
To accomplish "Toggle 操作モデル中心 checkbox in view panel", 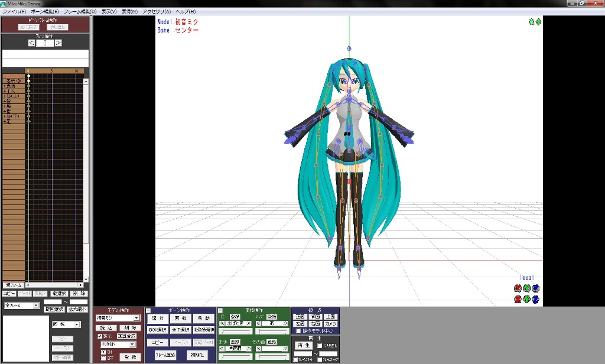I will coord(298,331).
